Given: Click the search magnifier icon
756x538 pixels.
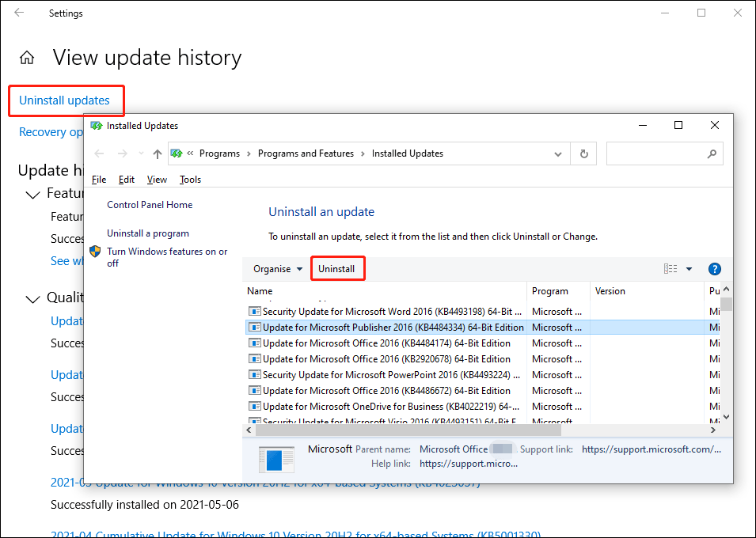Looking at the screenshot, I should click(x=712, y=153).
